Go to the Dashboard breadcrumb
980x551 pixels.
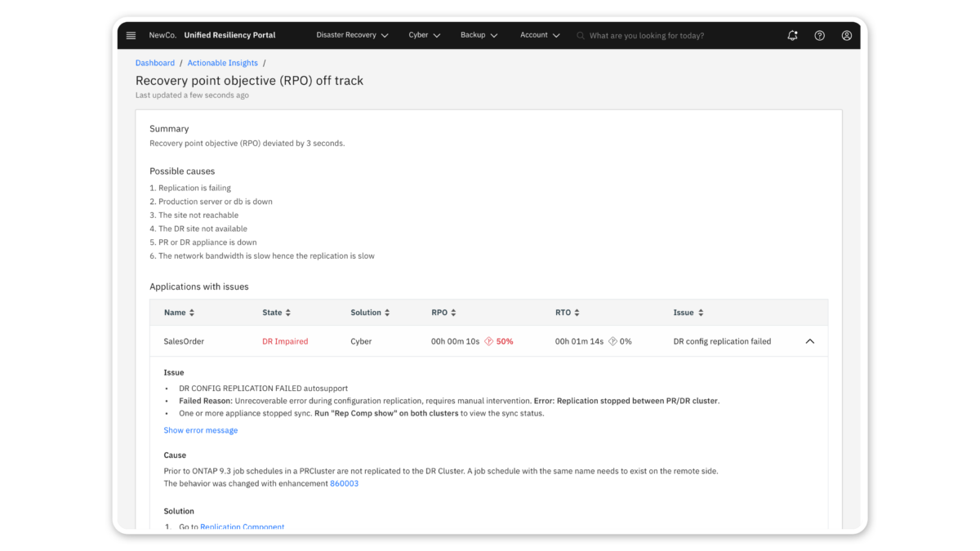155,63
